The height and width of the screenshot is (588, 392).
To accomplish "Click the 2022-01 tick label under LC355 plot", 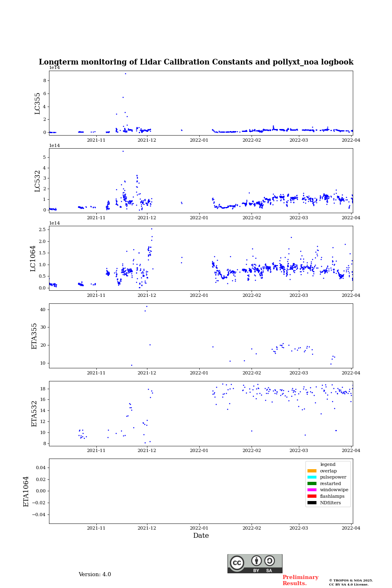I will coord(199,140).
